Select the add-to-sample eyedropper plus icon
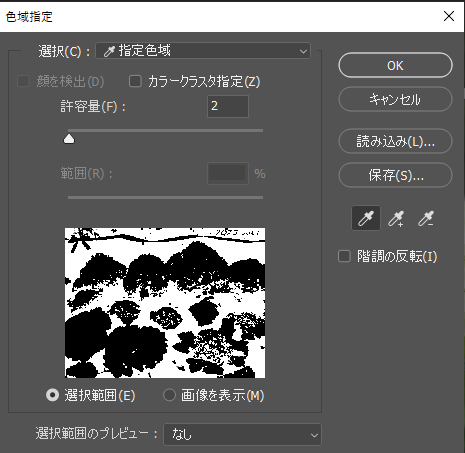465x453 pixels. point(396,219)
